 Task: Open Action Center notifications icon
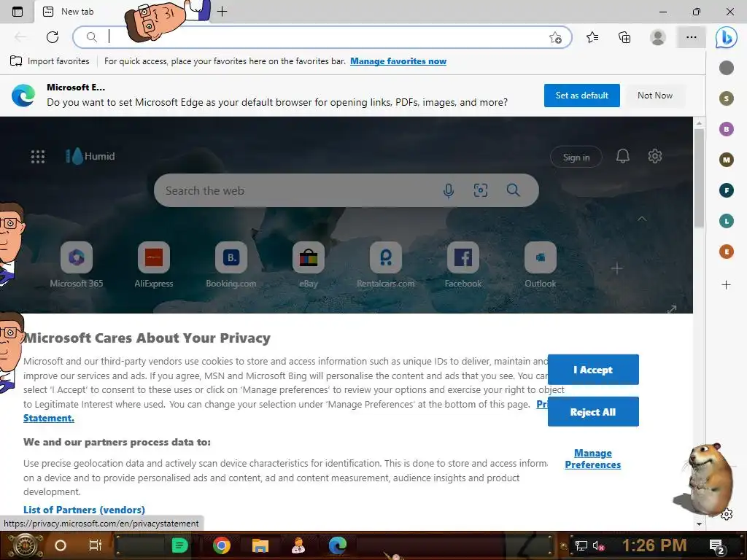click(x=717, y=546)
